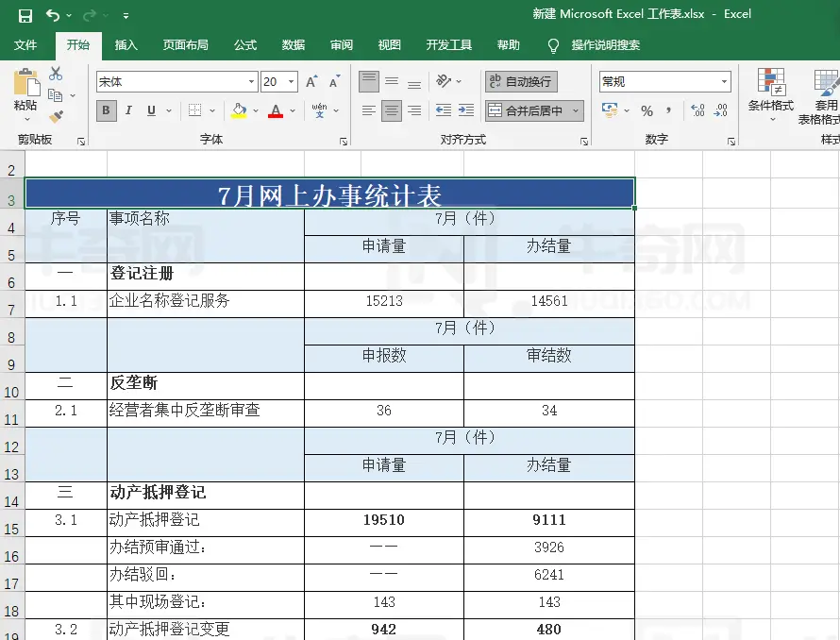Click the red font color A icon
Image resolution: width=840 pixels, height=640 pixels.
(276, 110)
